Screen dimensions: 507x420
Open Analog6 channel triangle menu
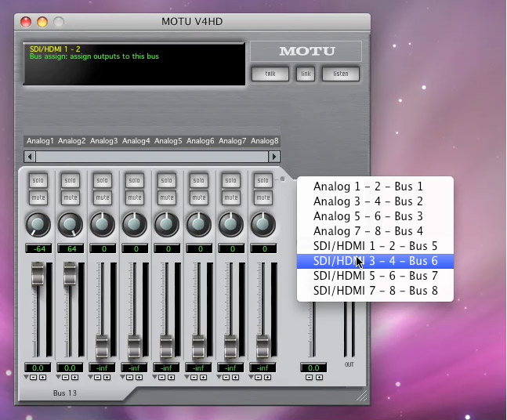pyautogui.click(x=187, y=377)
